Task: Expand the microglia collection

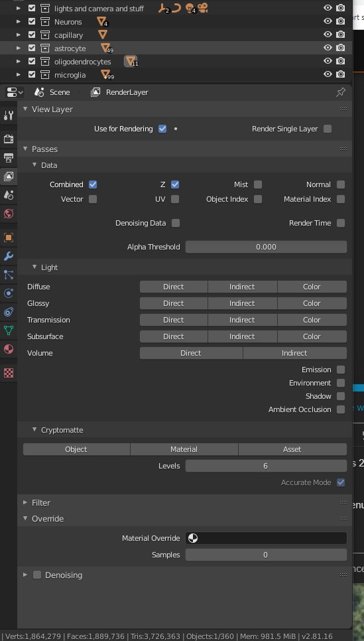Action: click(19, 74)
